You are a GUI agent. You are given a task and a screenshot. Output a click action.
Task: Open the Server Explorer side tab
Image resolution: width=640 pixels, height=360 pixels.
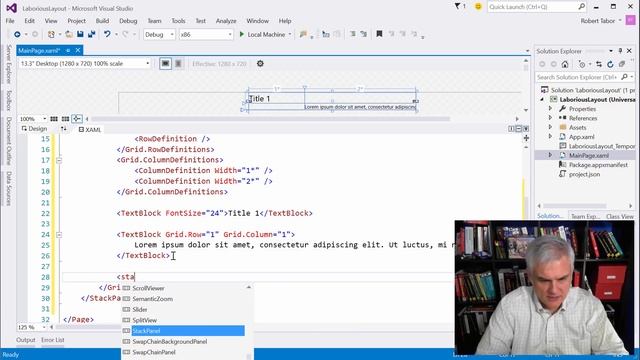9,64
